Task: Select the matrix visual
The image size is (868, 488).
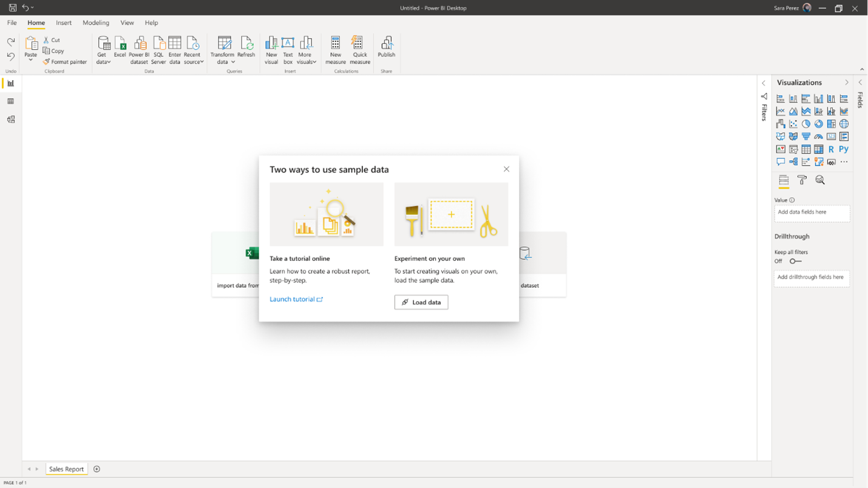Action: tap(819, 149)
